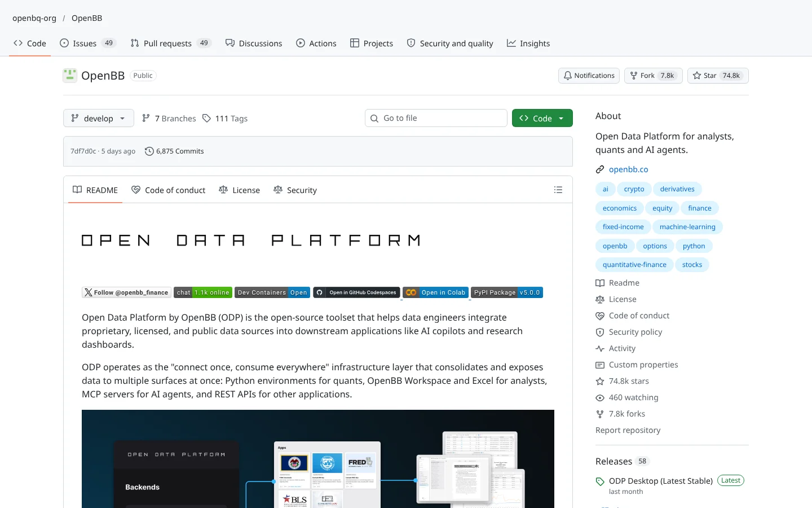812x508 pixels.
Task: Click the openbq-org owner breadcrumb
Action: (x=34, y=18)
